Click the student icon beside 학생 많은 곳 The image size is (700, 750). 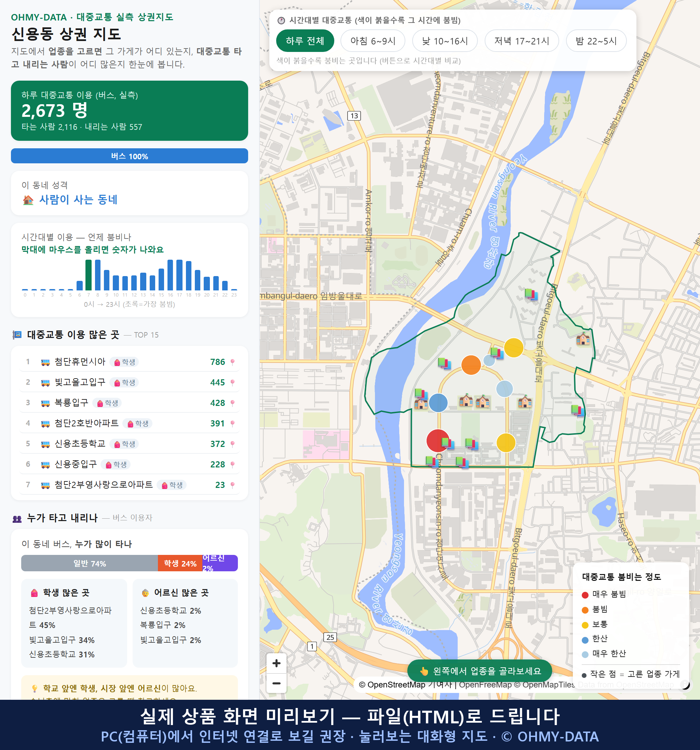coord(34,593)
